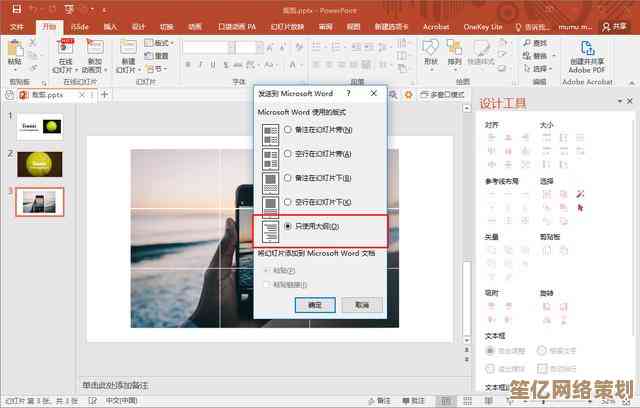Click the Paste icon in the ribbon

click(x=14, y=52)
